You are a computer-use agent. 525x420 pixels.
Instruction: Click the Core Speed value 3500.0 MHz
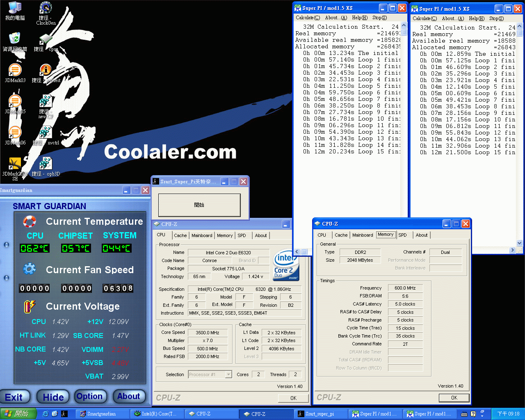click(208, 333)
